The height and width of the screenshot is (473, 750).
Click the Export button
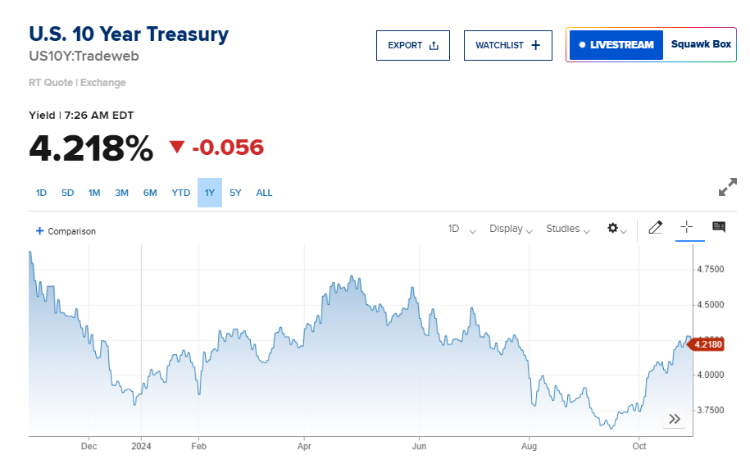click(x=412, y=45)
